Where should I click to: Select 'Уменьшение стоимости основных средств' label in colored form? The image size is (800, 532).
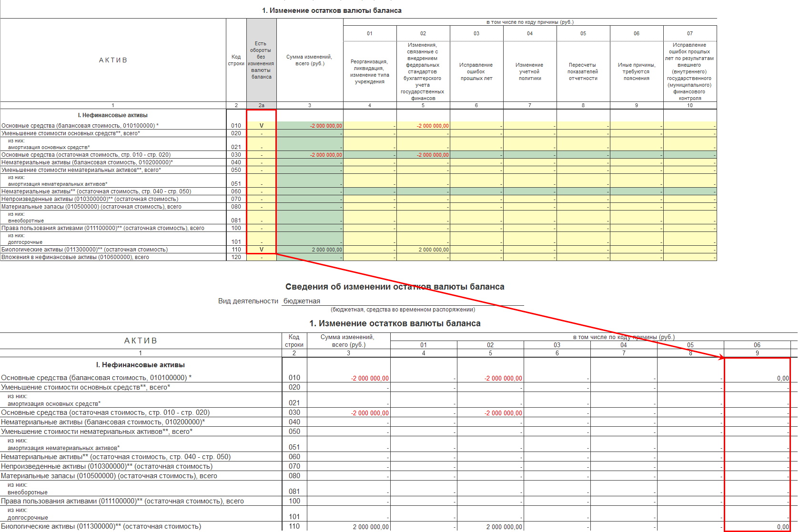[x=71, y=133]
